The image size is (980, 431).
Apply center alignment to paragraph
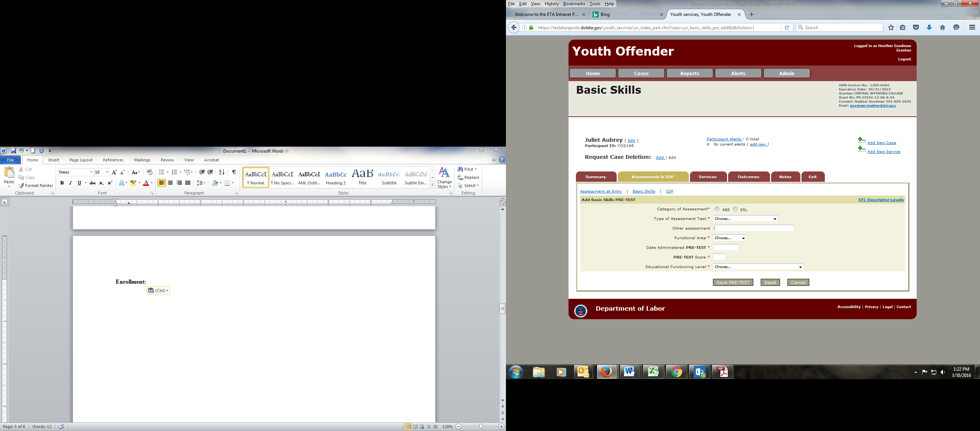[170, 183]
